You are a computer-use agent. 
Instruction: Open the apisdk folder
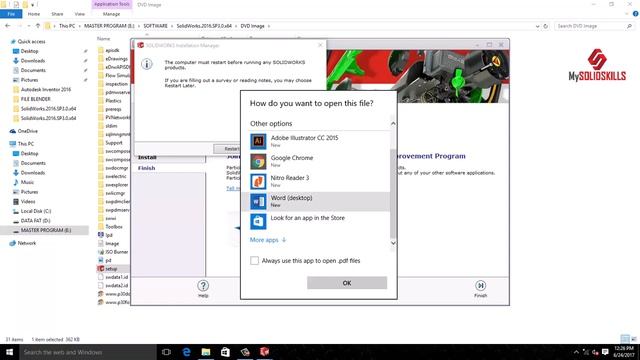pyautogui.click(x=112, y=50)
